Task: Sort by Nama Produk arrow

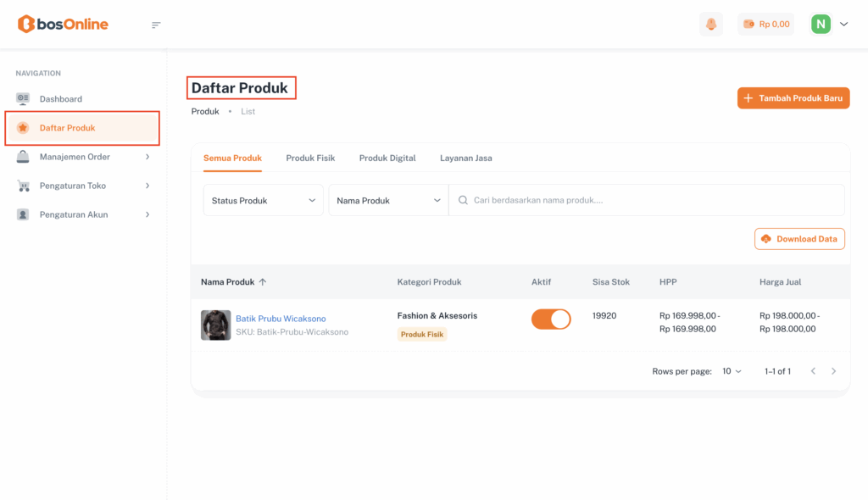Action: [x=263, y=282]
